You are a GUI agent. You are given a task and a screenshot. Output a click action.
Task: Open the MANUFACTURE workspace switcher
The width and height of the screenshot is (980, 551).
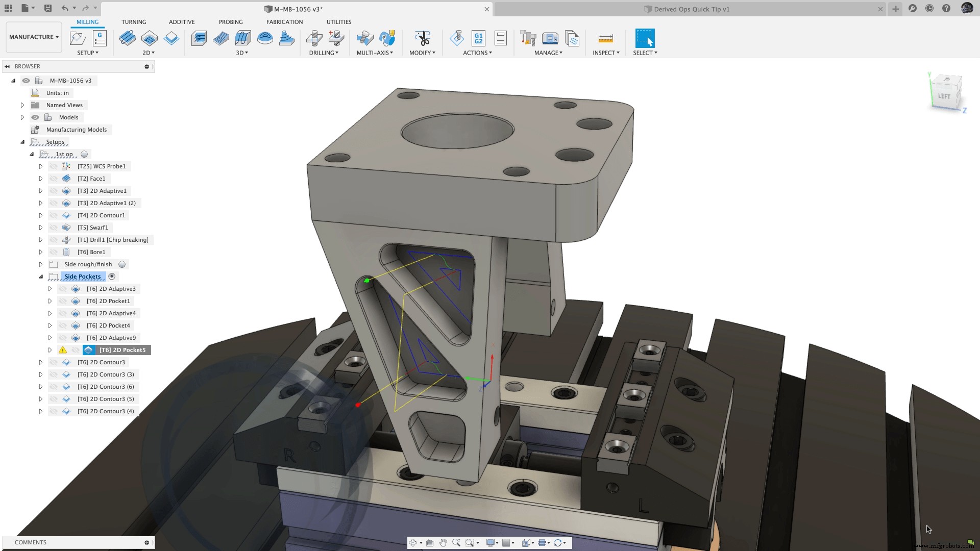33,37
